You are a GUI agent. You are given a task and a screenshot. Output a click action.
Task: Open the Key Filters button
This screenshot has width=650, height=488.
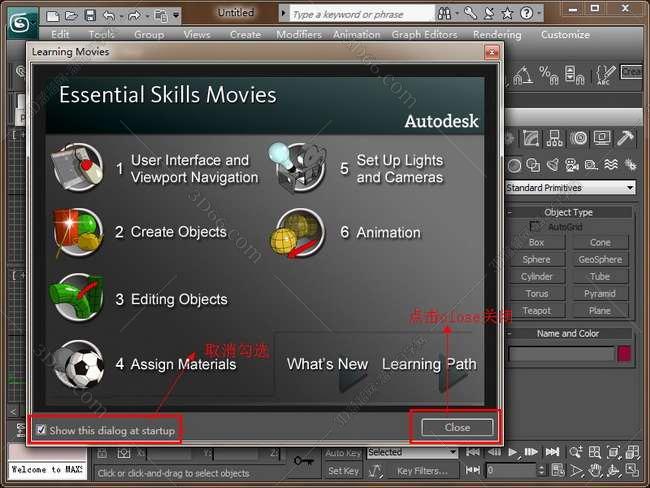(x=422, y=471)
